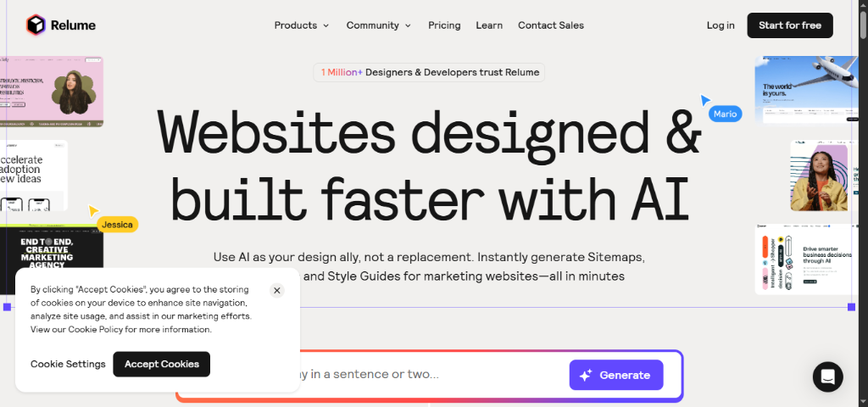Click the 1 Million+ Designers trust badge
The image size is (868, 407).
point(429,73)
